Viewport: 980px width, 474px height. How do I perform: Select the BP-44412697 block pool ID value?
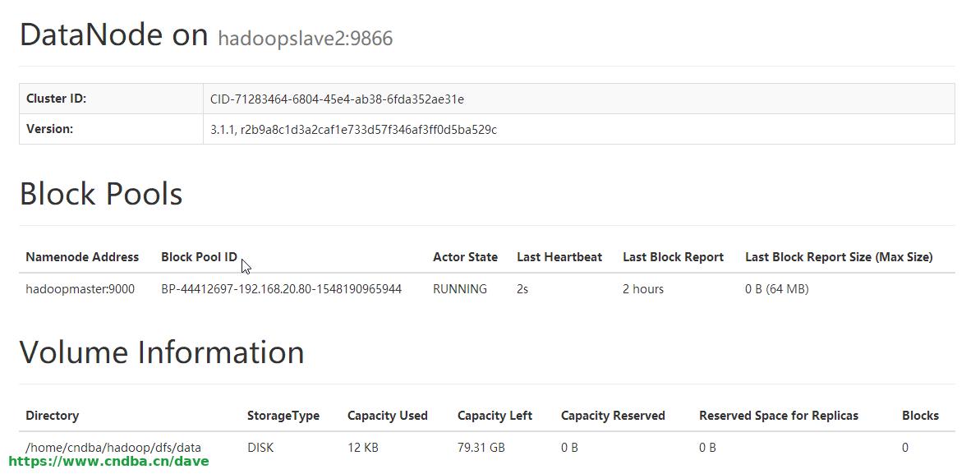pyautogui.click(x=281, y=289)
